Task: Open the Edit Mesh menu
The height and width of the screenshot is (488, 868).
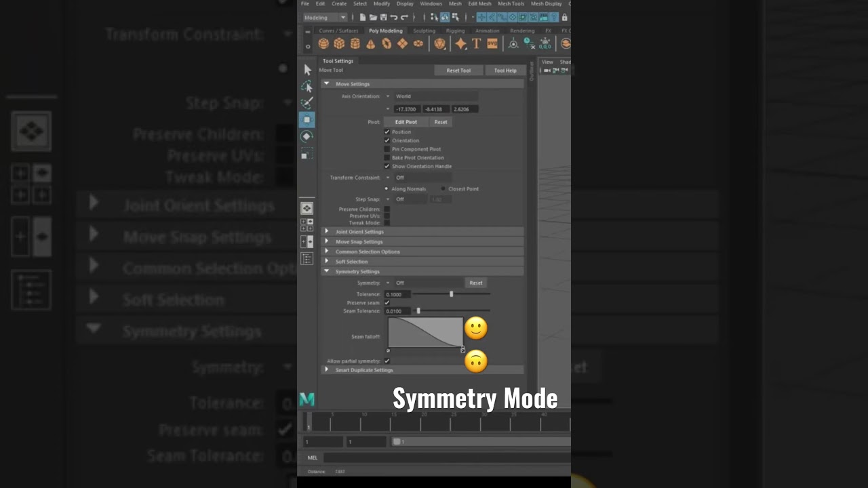Action: pos(479,3)
